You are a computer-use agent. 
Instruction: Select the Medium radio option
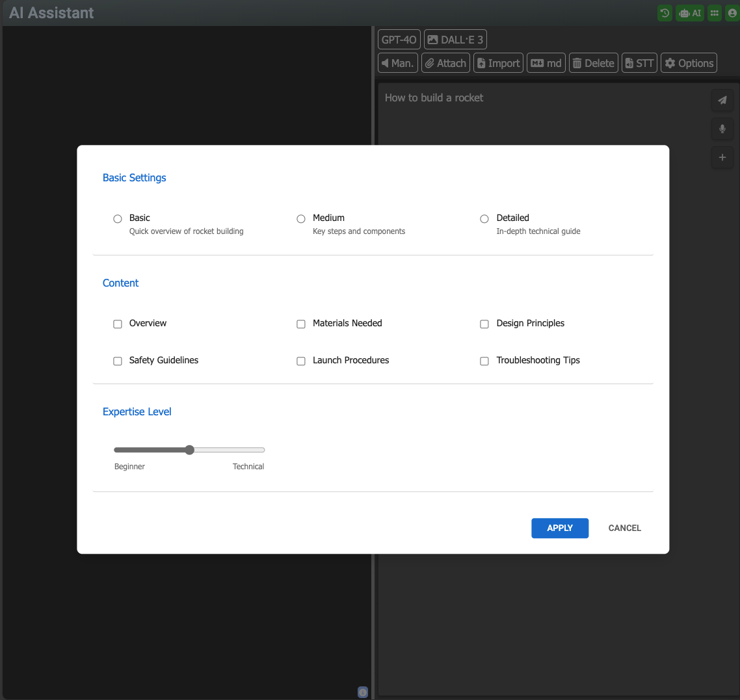pos(300,219)
